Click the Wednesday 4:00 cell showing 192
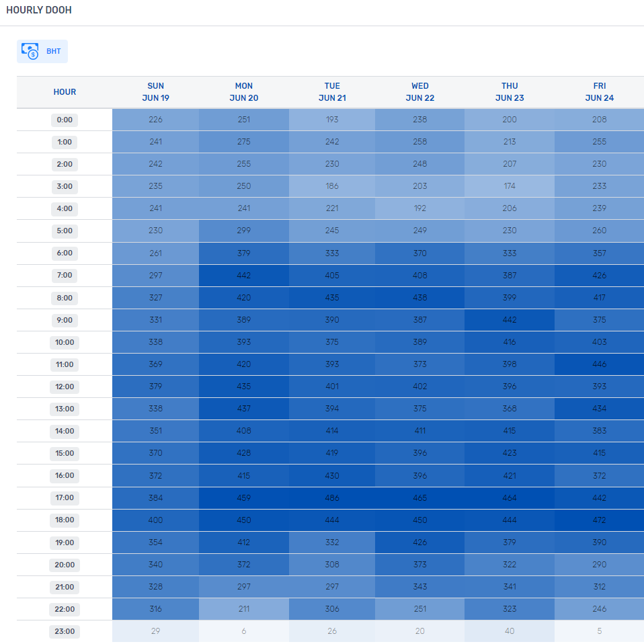 click(419, 208)
